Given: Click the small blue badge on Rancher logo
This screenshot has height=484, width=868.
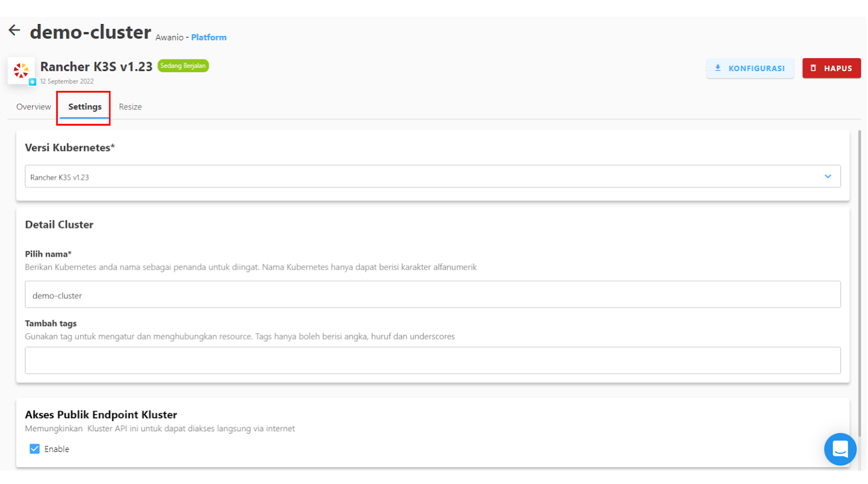Looking at the screenshot, I should click(x=33, y=82).
